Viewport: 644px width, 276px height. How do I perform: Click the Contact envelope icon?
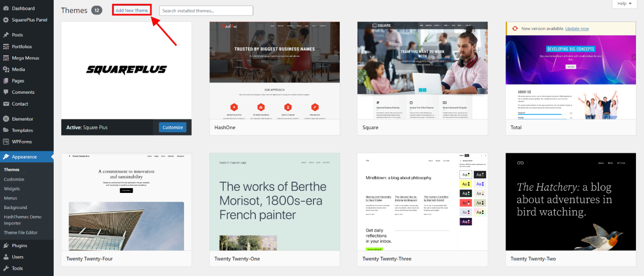[5, 104]
